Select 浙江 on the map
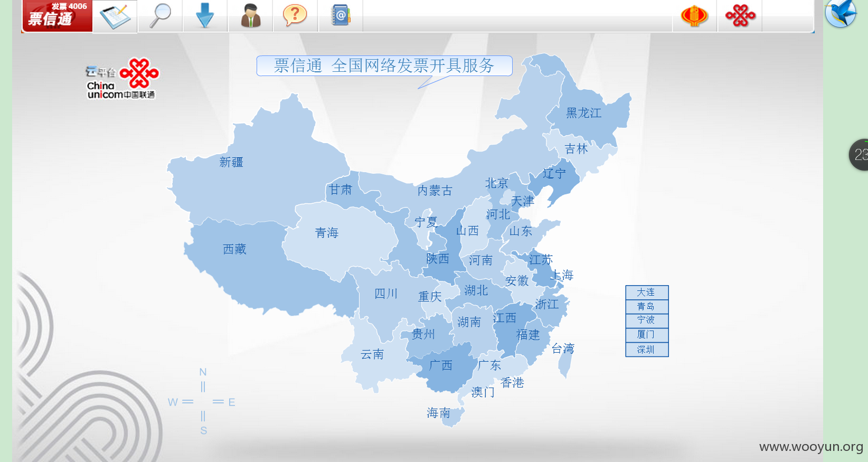Screen dimensions: 868x462 [546, 304]
